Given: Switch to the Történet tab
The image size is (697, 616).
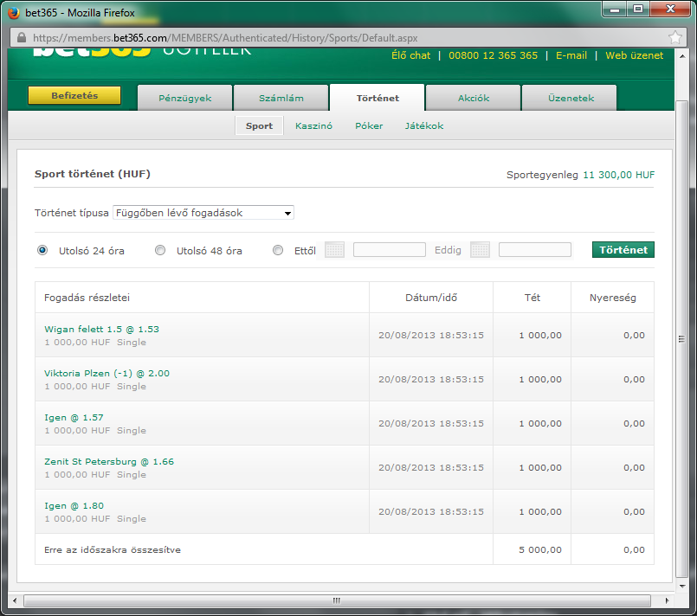Looking at the screenshot, I should (x=378, y=98).
